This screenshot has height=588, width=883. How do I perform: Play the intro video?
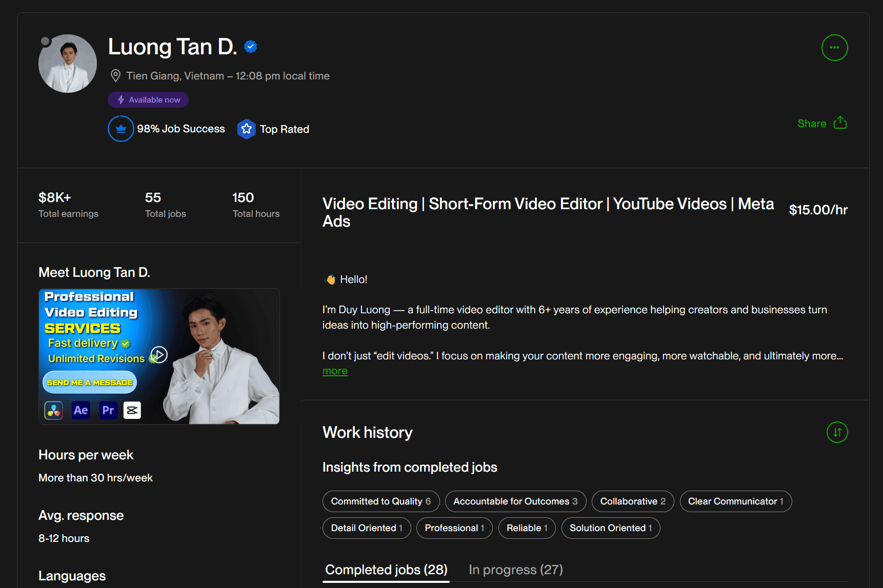[159, 355]
